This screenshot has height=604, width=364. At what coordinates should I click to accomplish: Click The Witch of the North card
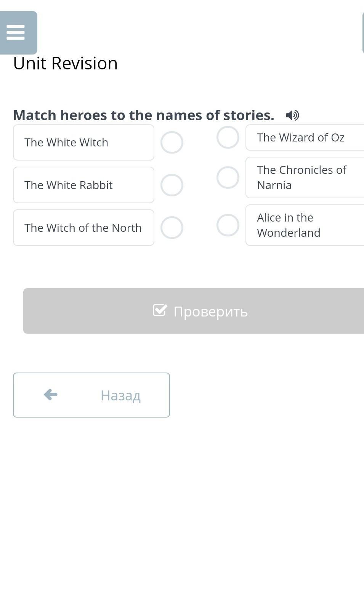tap(84, 228)
